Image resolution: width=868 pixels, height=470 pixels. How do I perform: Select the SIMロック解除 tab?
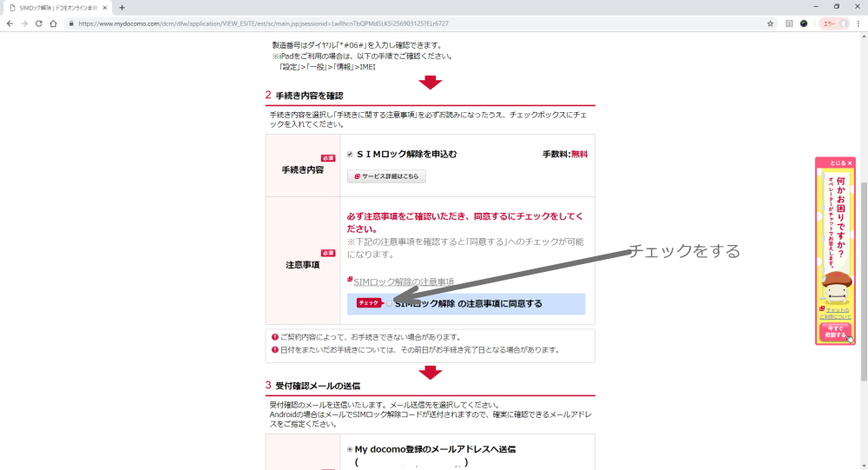tap(57, 8)
